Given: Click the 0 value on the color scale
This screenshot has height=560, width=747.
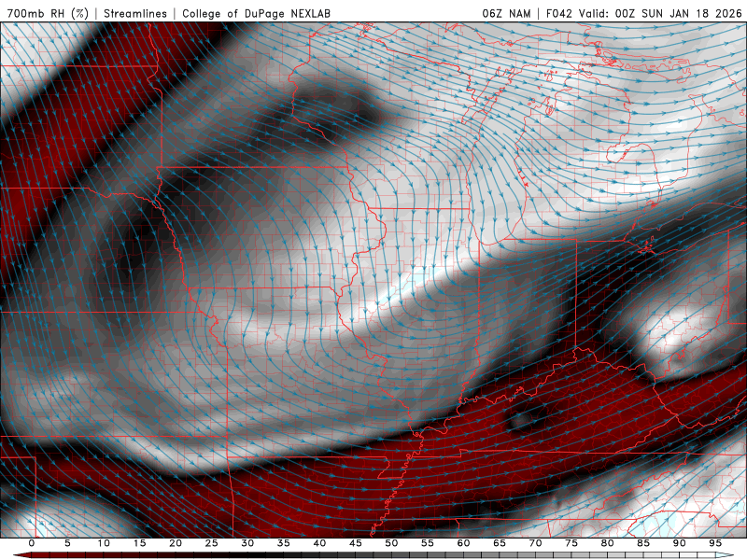Looking at the screenshot, I should (32, 543).
